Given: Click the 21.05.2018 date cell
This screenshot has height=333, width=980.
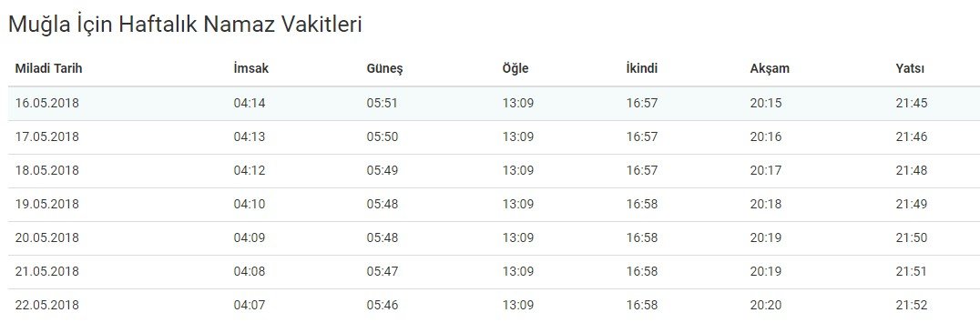Looking at the screenshot, I should [47, 272].
